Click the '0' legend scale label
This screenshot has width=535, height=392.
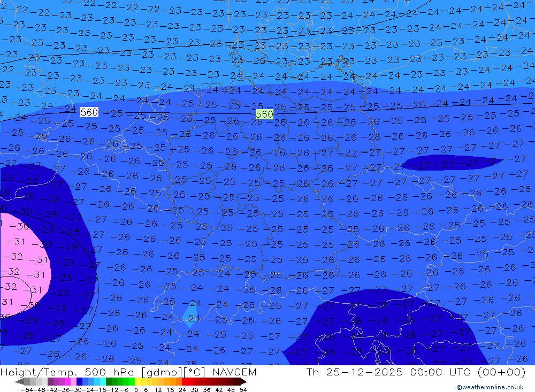(136, 390)
